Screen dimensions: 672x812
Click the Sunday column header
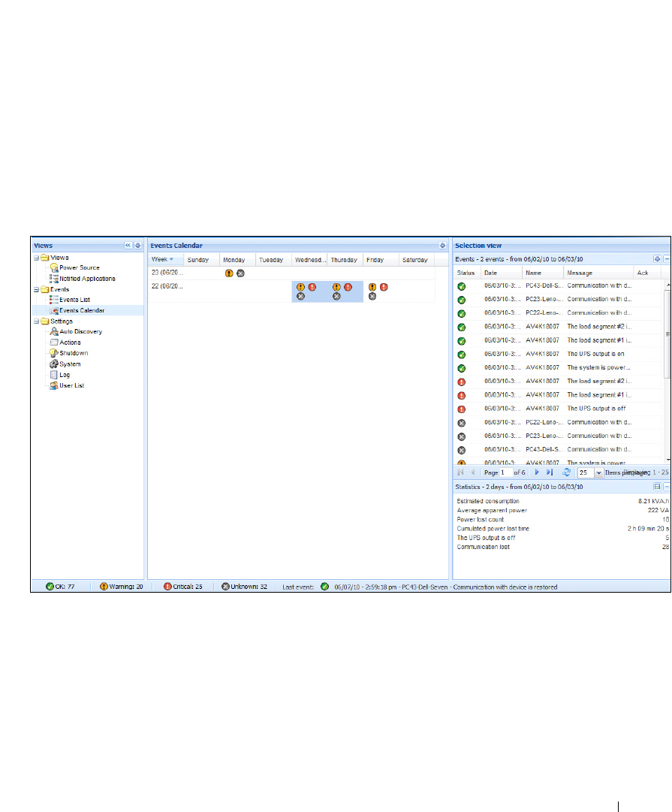[202, 260]
